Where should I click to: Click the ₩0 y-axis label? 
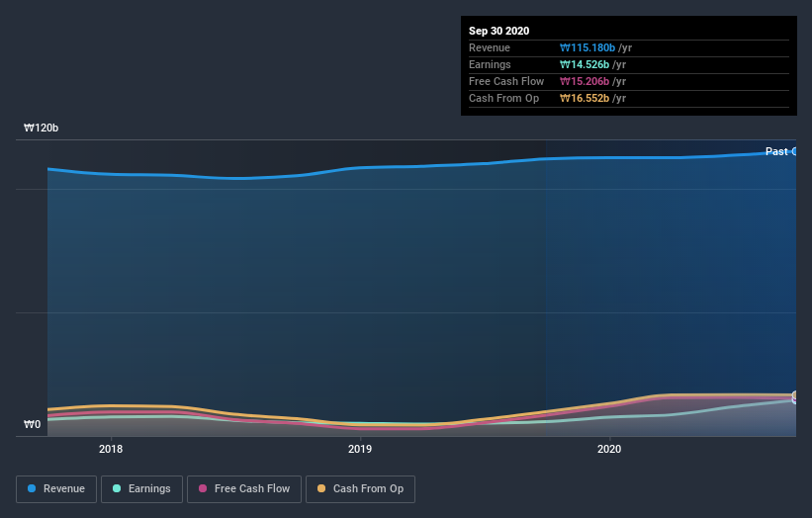32,424
